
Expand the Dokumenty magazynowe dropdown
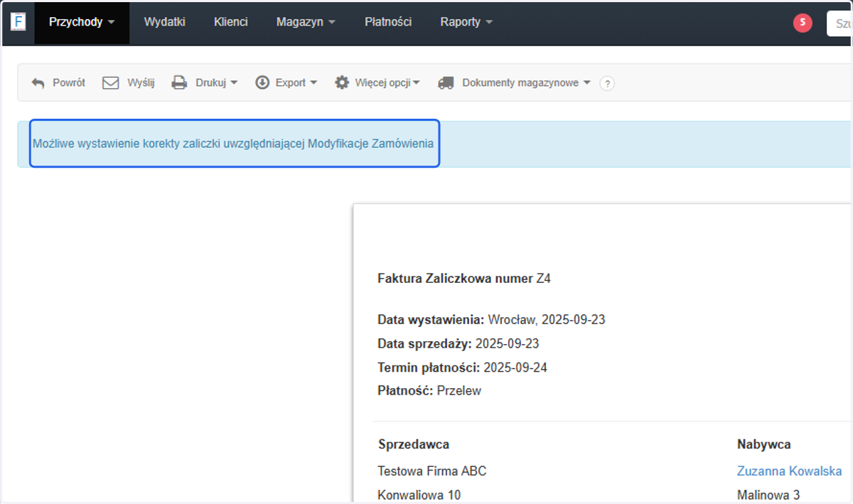click(527, 82)
